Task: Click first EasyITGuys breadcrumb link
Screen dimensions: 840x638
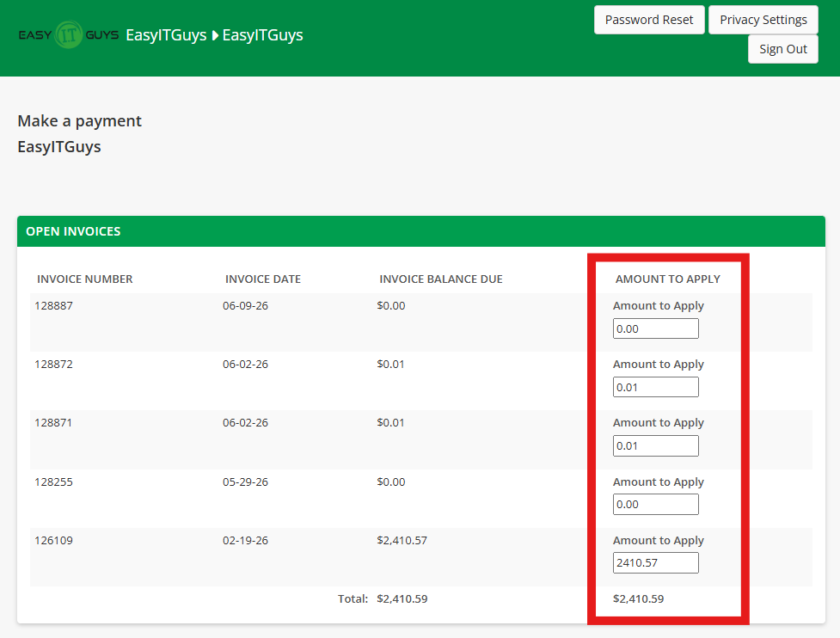Action: tap(166, 35)
